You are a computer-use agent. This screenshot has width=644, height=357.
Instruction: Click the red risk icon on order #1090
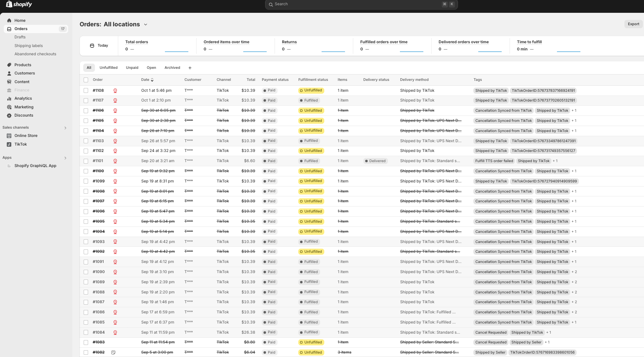point(115,272)
